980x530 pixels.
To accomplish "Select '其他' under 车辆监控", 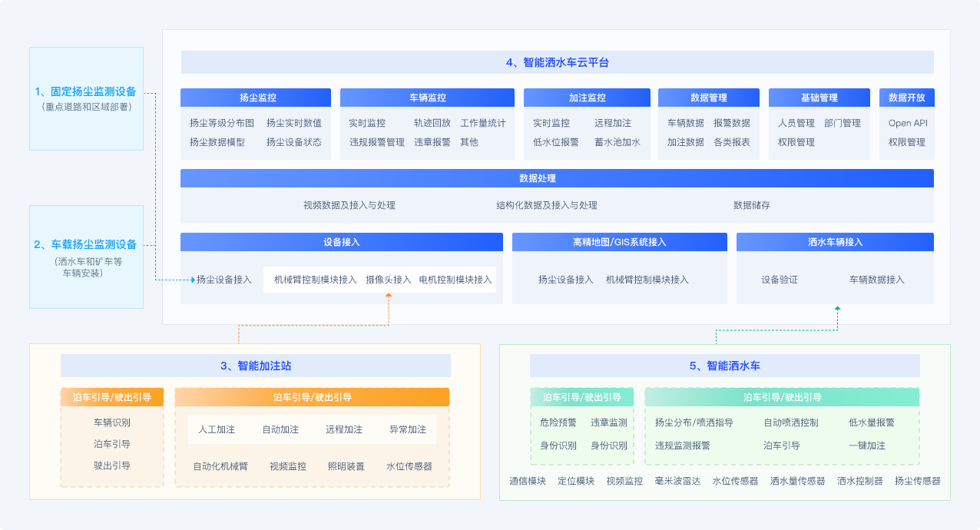I will [x=469, y=142].
